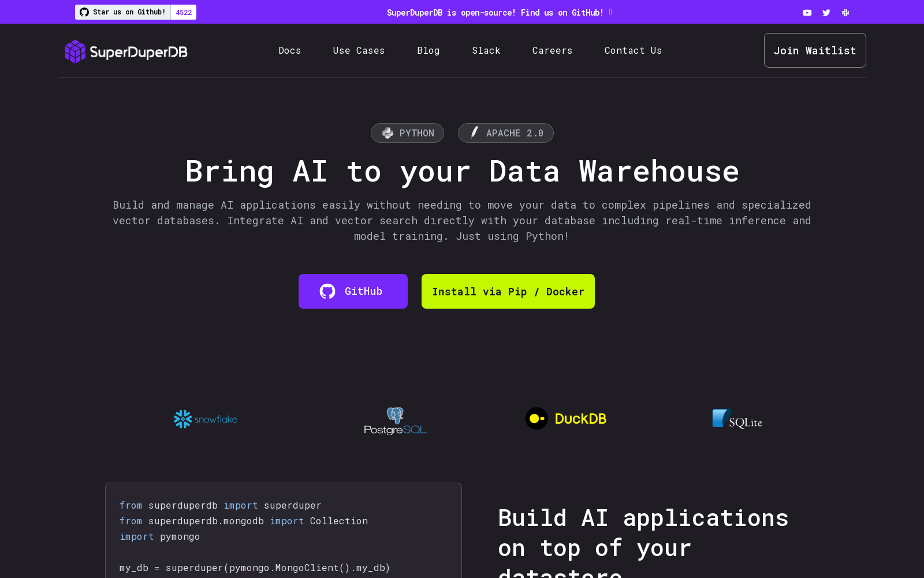Go to the Blog page
Viewport: 924px width, 578px height.
point(429,51)
